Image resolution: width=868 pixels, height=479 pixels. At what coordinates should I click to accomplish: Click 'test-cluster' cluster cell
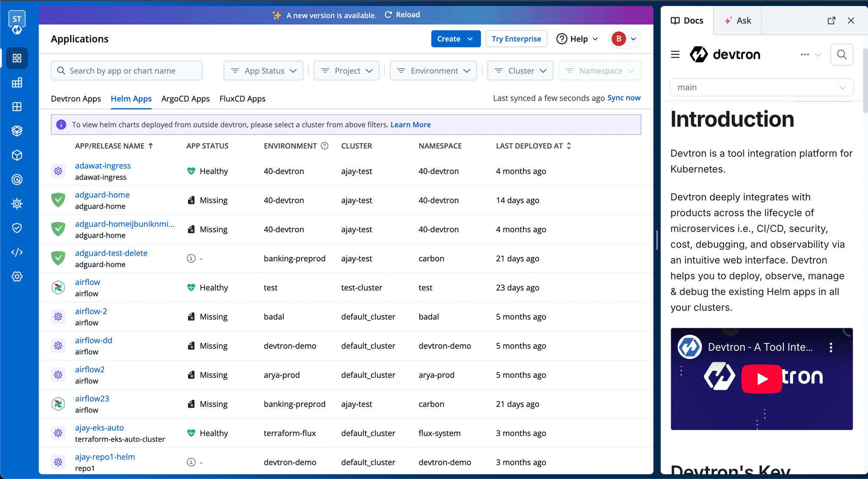point(362,288)
